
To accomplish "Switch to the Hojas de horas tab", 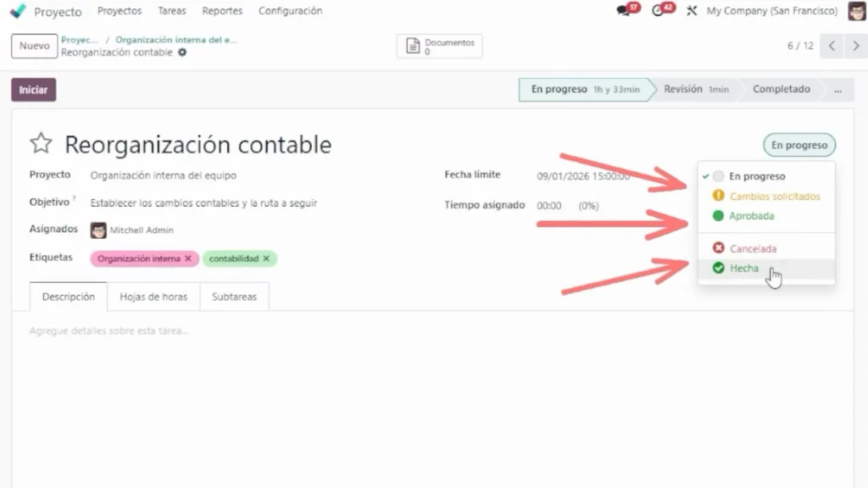I will click(153, 297).
